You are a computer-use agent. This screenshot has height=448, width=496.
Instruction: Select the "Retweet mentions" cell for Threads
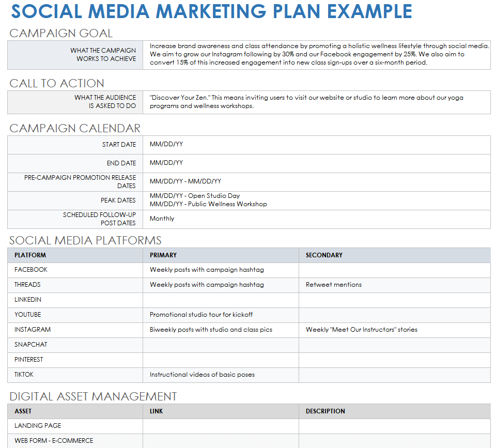point(394,285)
